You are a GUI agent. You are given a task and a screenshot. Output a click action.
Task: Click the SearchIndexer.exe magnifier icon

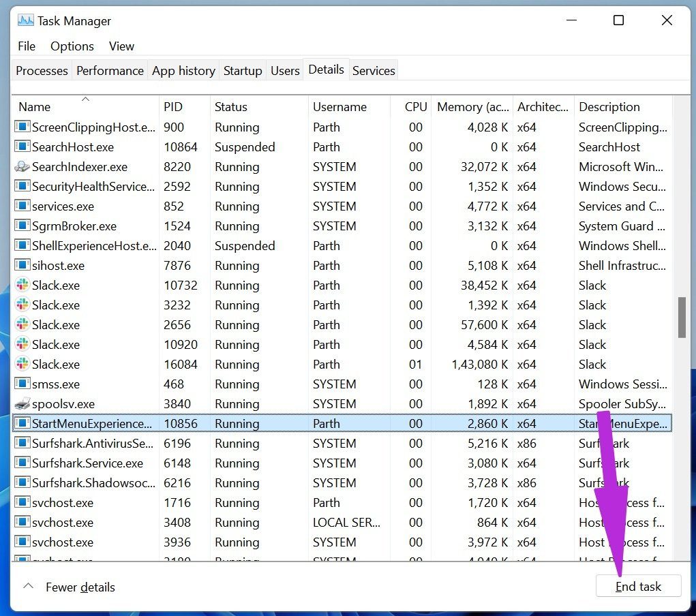click(22, 167)
